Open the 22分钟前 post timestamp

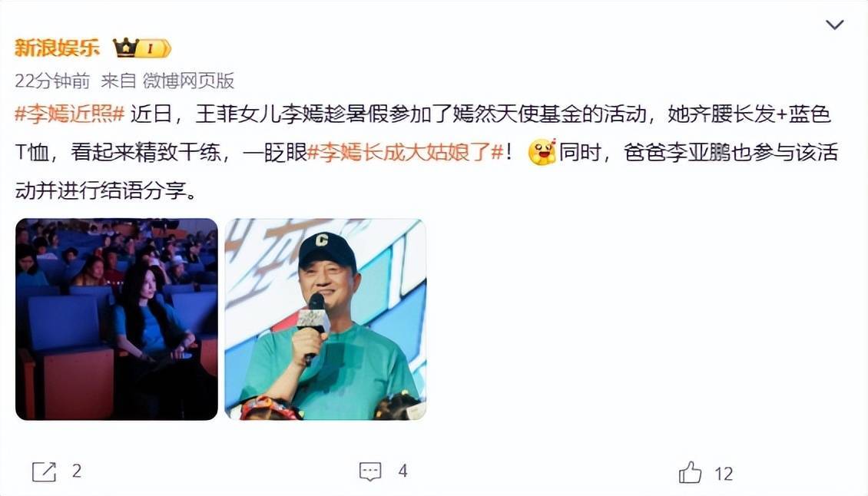click(x=52, y=81)
